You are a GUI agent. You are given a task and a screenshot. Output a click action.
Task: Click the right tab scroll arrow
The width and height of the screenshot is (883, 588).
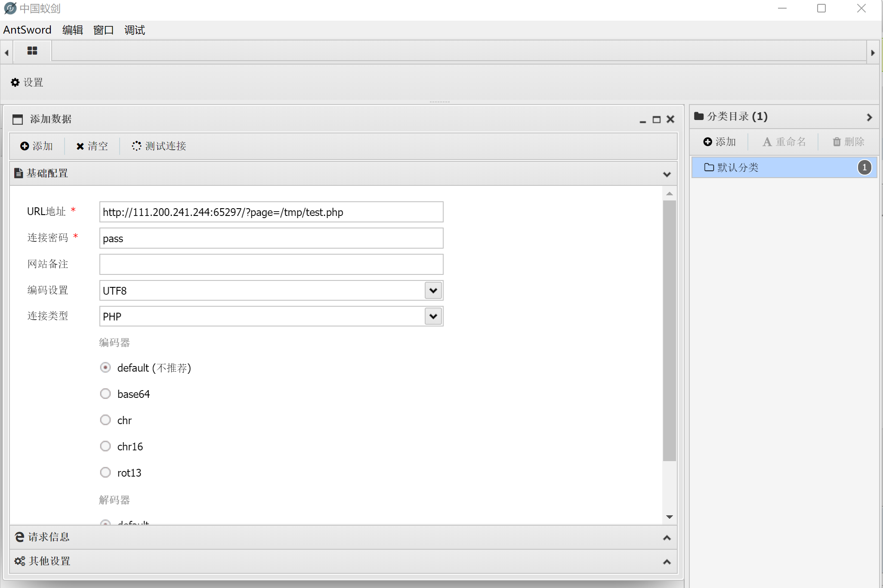(873, 53)
